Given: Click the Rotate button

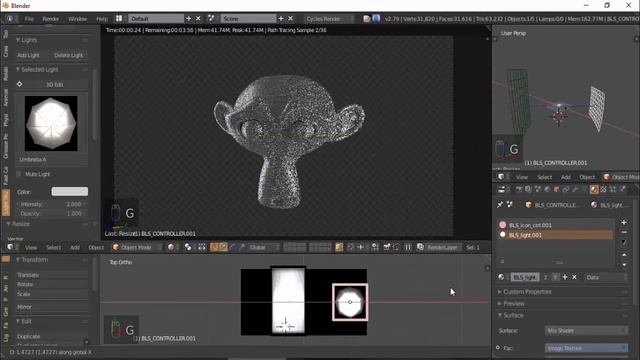Looking at the screenshot, I should click(x=51, y=284).
